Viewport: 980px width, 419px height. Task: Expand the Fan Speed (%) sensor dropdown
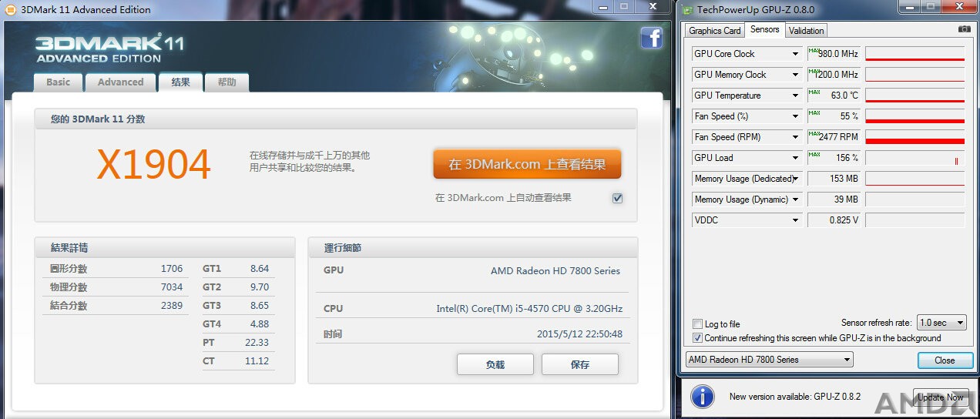point(796,116)
